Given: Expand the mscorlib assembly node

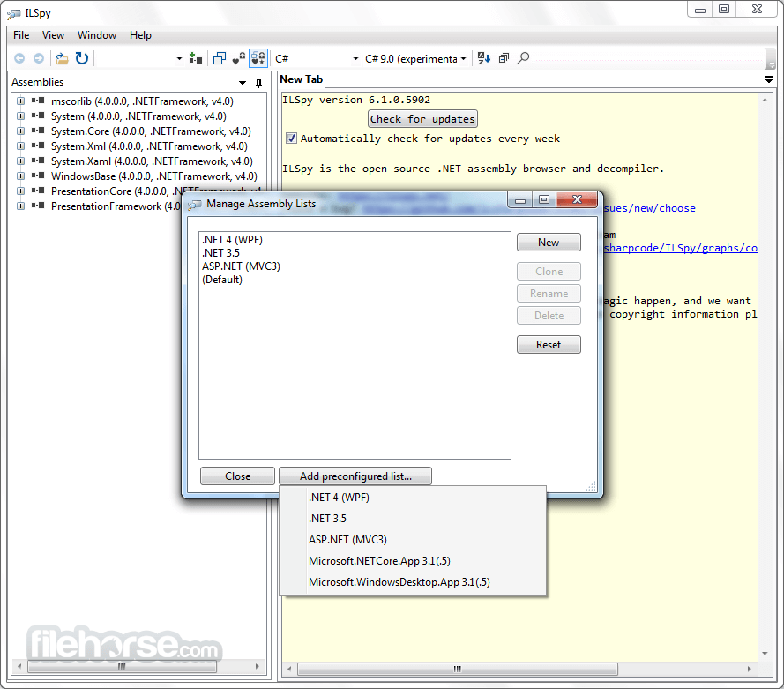Looking at the screenshot, I should tap(20, 101).
